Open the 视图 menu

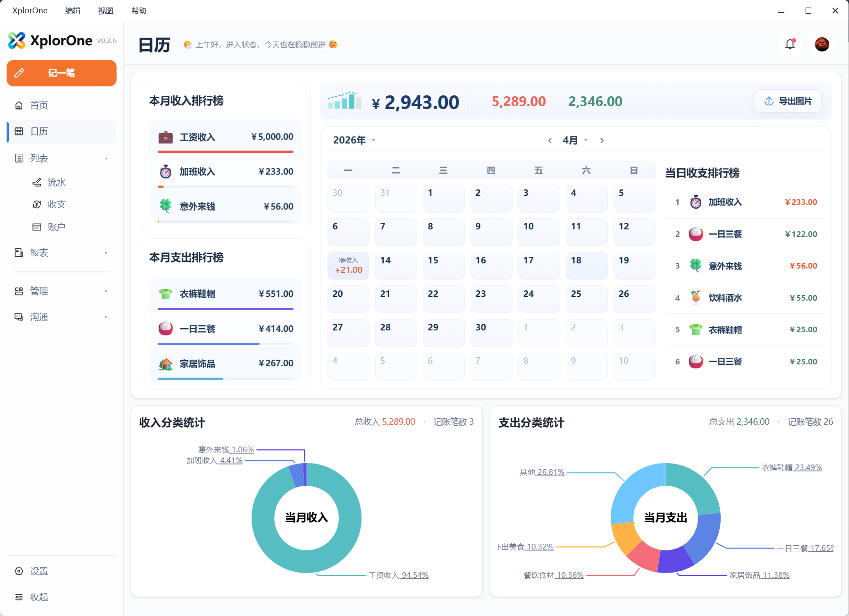(105, 10)
